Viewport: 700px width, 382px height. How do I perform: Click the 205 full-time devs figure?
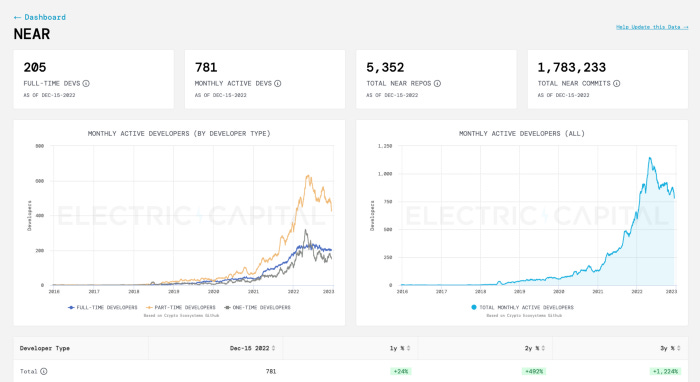click(35, 67)
